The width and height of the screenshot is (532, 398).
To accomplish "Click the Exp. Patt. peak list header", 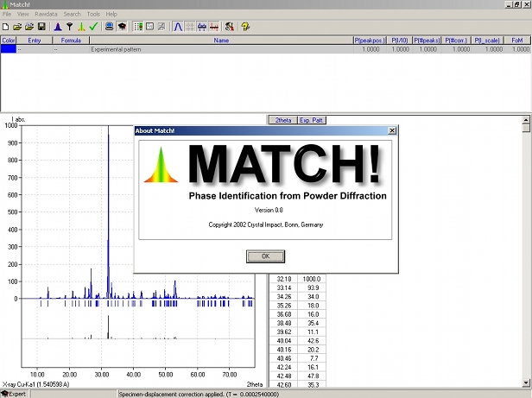I will [312, 120].
